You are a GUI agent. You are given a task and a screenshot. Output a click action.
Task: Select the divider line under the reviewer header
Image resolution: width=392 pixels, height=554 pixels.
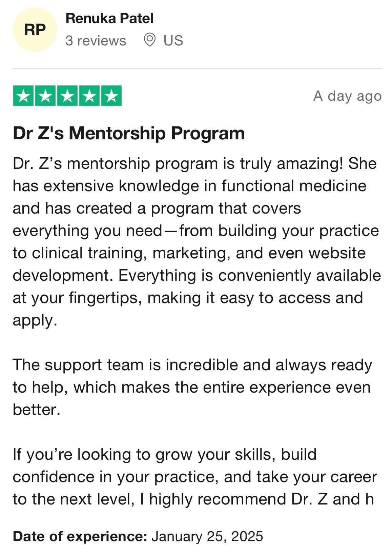coord(198,68)
